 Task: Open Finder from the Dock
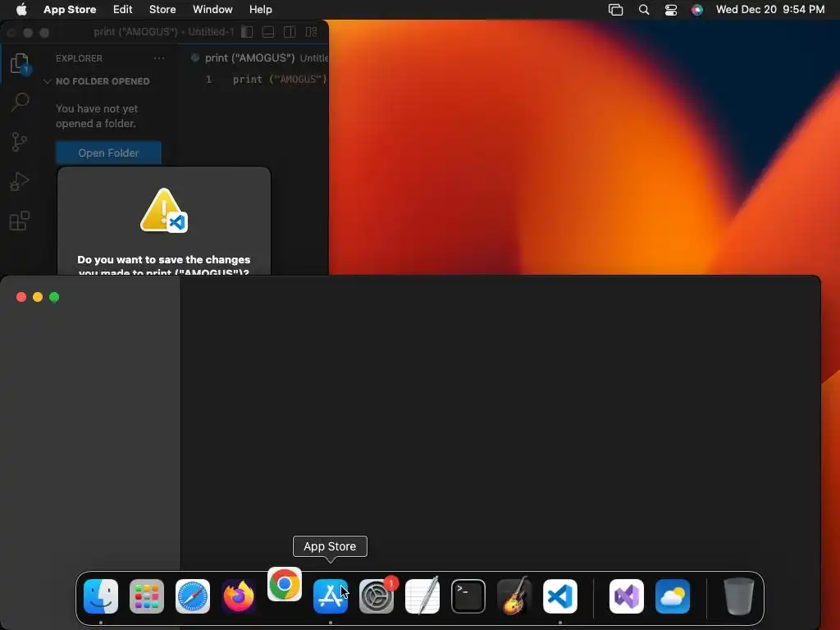101,596
